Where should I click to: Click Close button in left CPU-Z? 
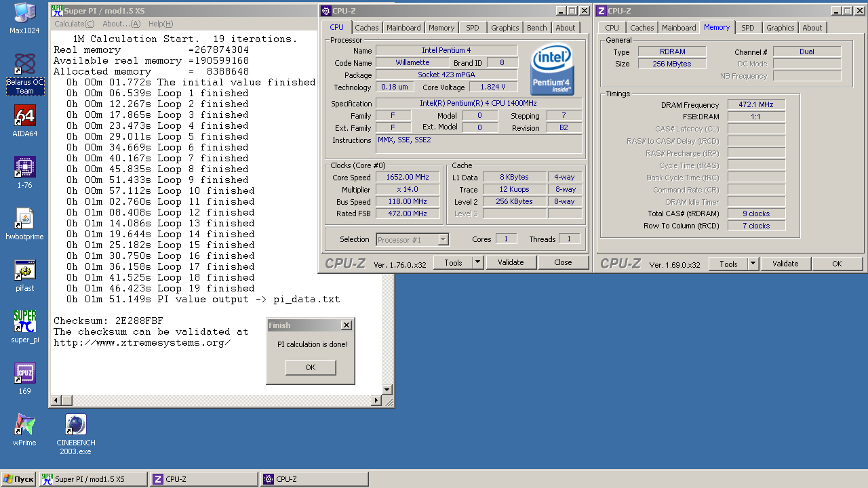pos(563,262)
